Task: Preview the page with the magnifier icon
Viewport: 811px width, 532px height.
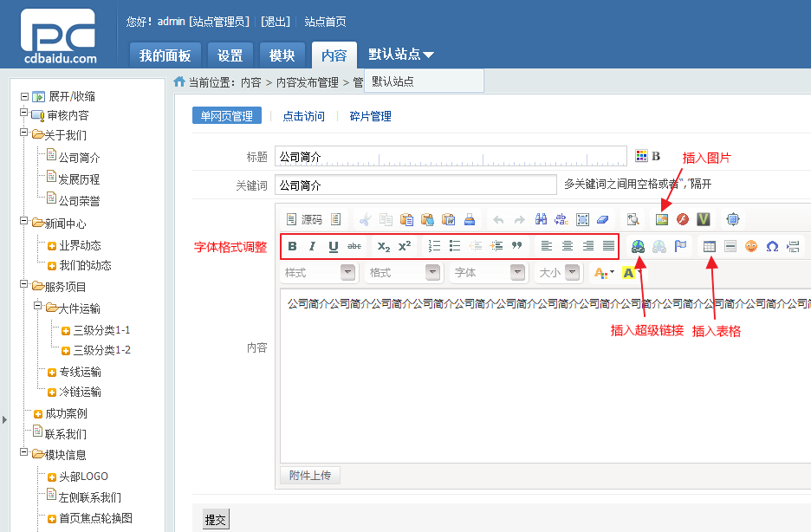Action: [x=633, y=220]
